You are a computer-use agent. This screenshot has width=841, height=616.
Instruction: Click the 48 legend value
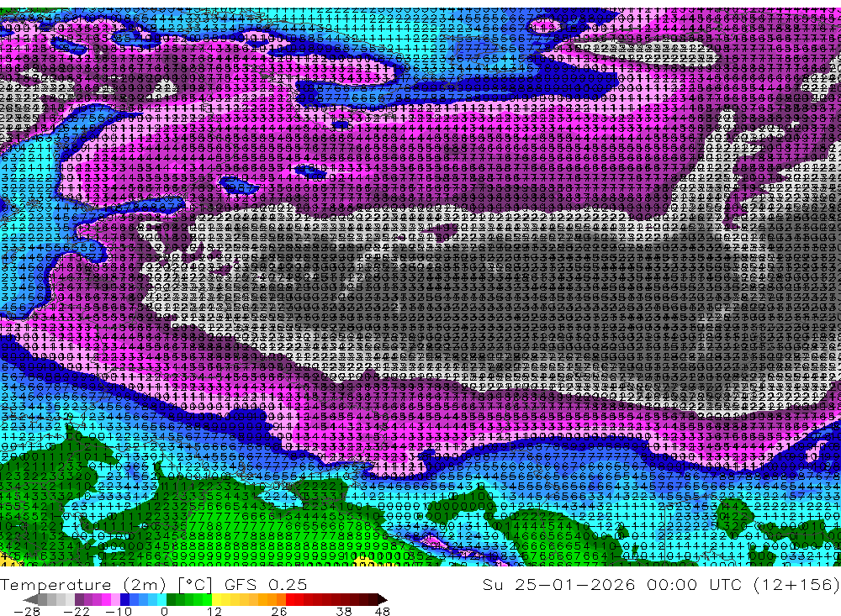(383, 611)
